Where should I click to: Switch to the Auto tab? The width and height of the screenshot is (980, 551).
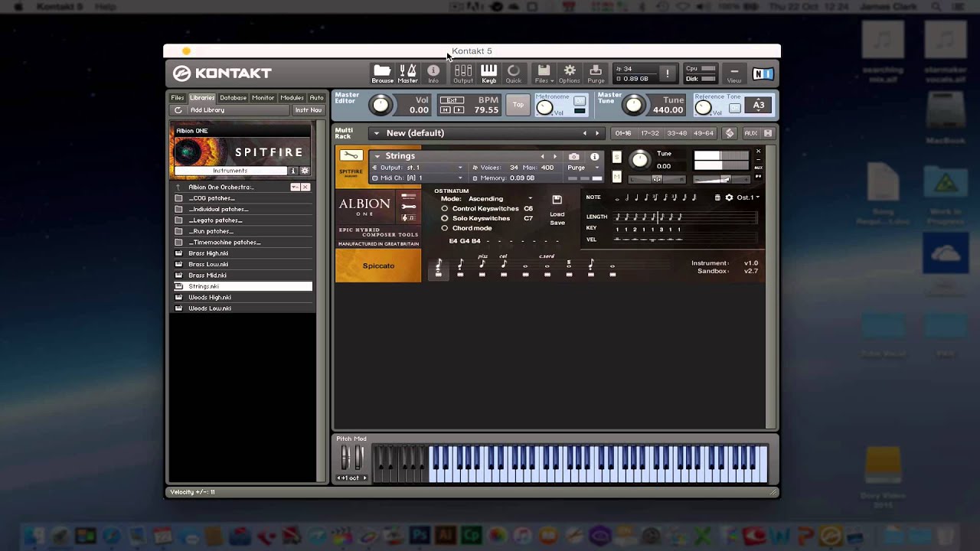coord(316,98)
